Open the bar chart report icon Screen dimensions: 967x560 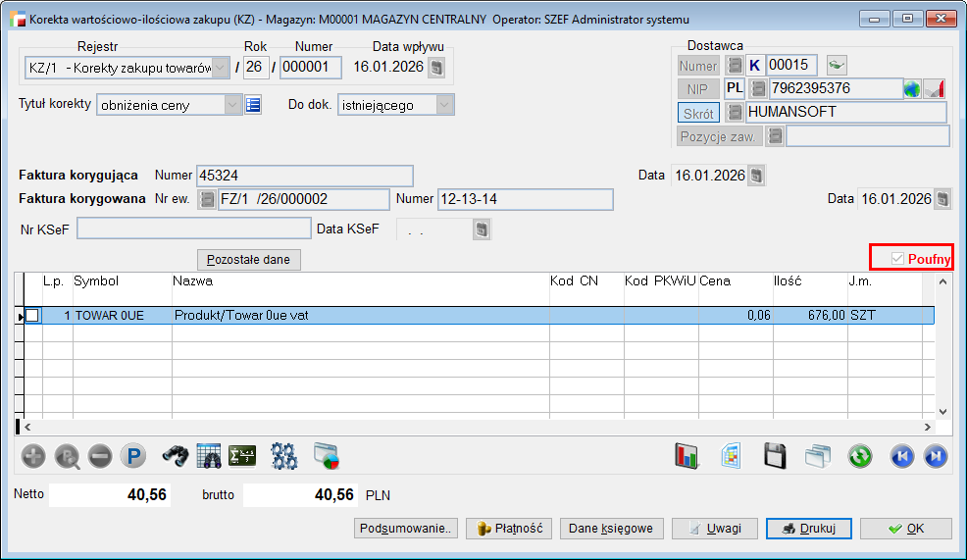point(686,455)
